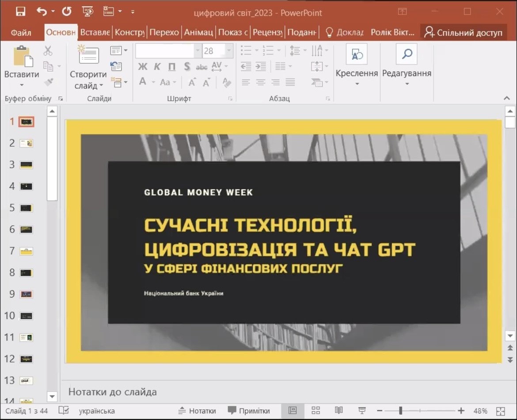
Task: Expand the font size dropdown
Action: click(x=229, y=51)
